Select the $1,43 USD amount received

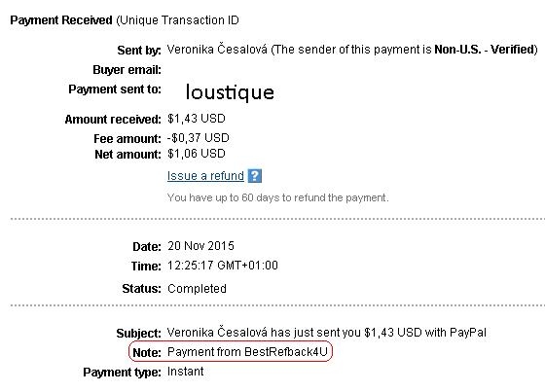pyautogui.click(x=197, y=119)
